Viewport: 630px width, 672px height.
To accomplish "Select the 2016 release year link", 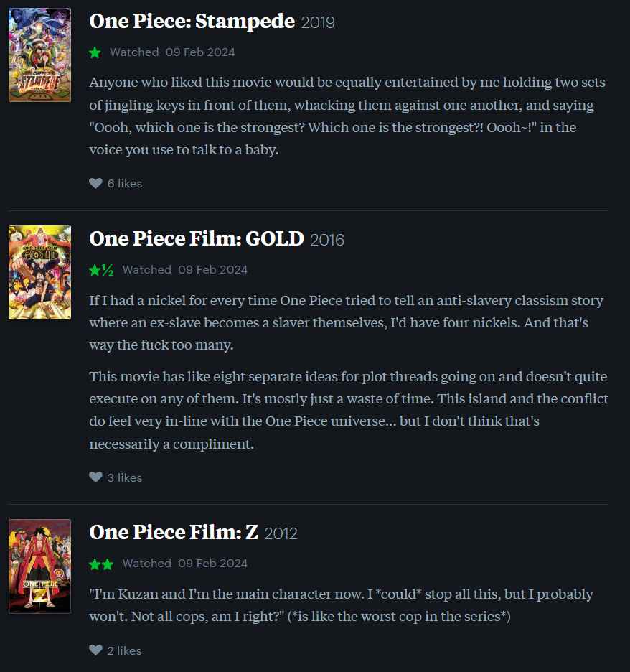I will (x=326, y=240).
